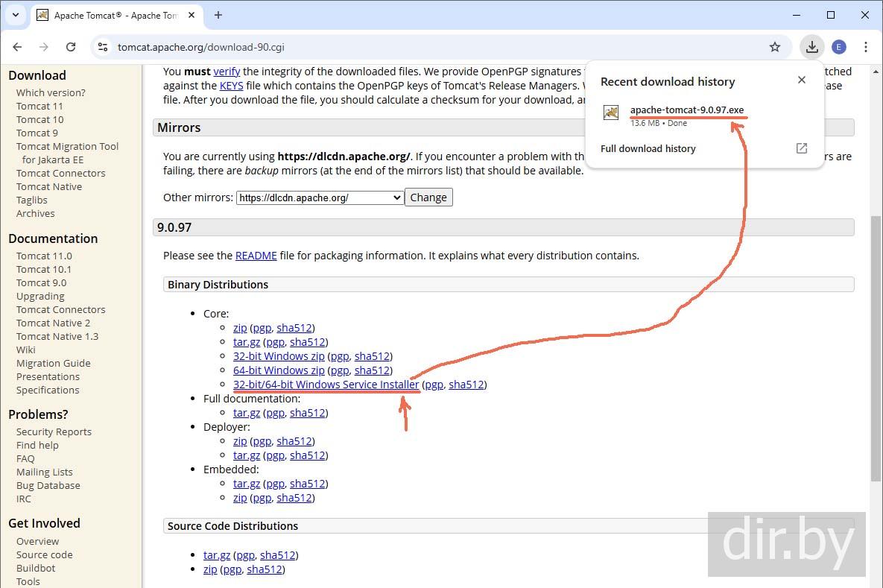The height and width of the screenshot is (588, 883).
Task: Open Tomcat Migration Tool for Jakarta EE
Action: [68, 153]
